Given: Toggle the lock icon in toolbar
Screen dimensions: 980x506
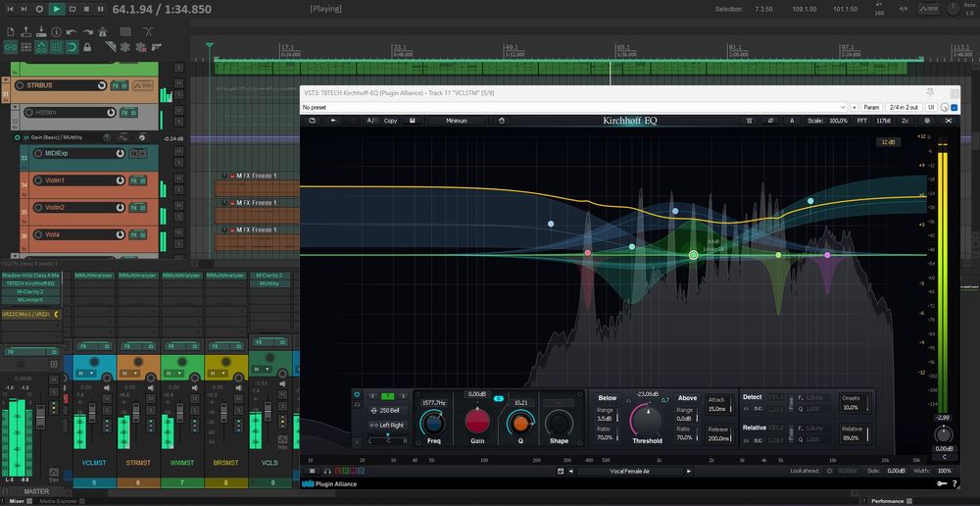Looking at the screenshot, I should [x=87, y=46].
